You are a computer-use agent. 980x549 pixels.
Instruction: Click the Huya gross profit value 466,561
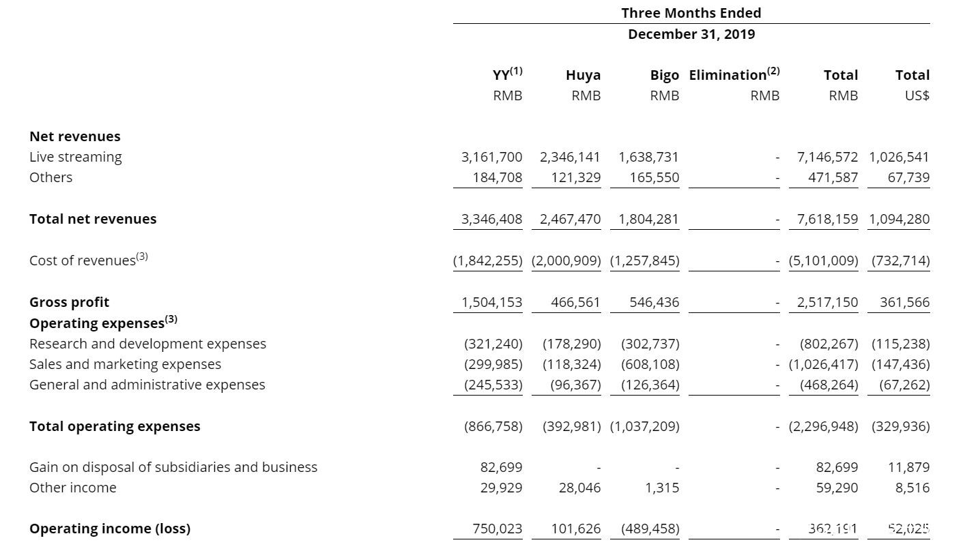click(575, 302)
